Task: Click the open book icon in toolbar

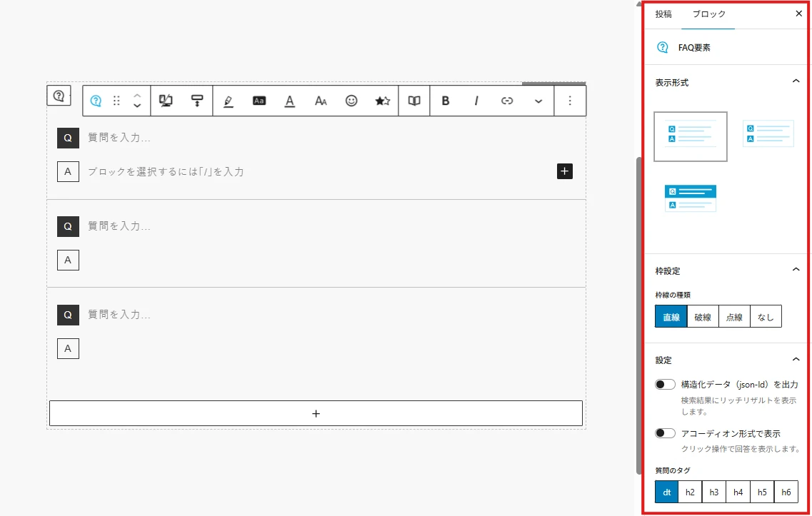Action: [x=414, y=101]
